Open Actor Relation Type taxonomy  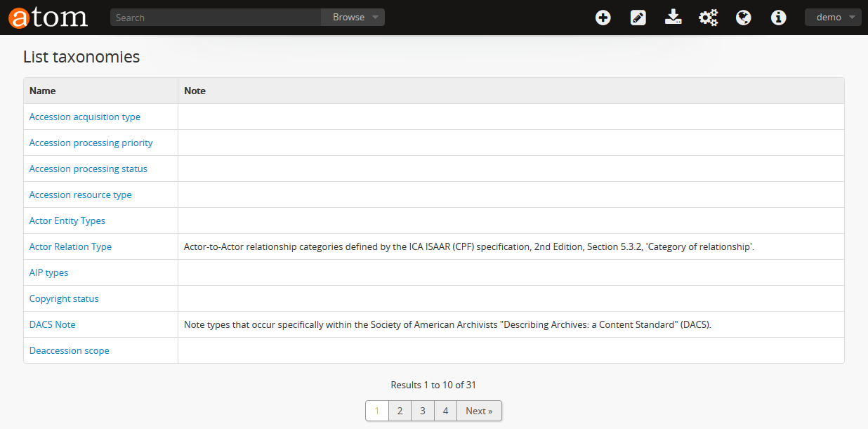click(70, 247)
